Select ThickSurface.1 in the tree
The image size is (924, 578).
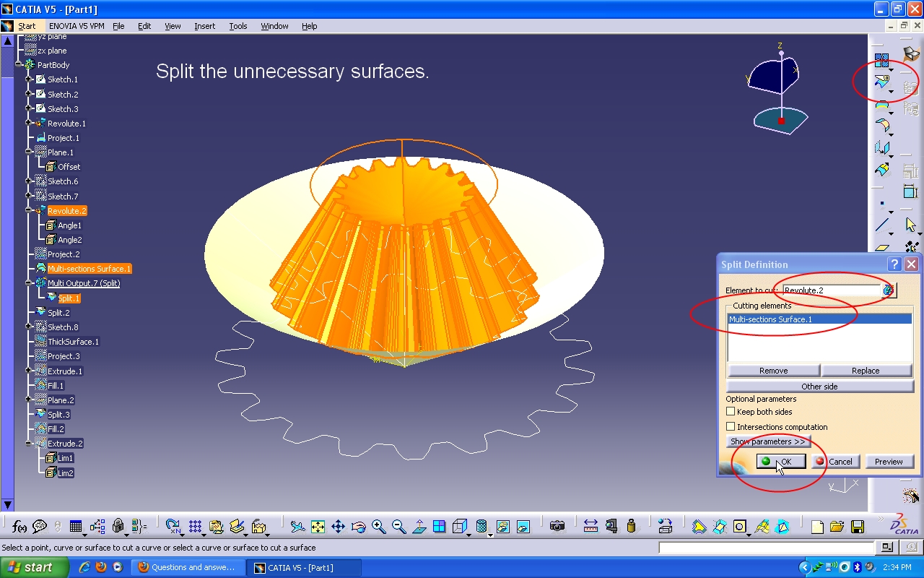point(73,342)
